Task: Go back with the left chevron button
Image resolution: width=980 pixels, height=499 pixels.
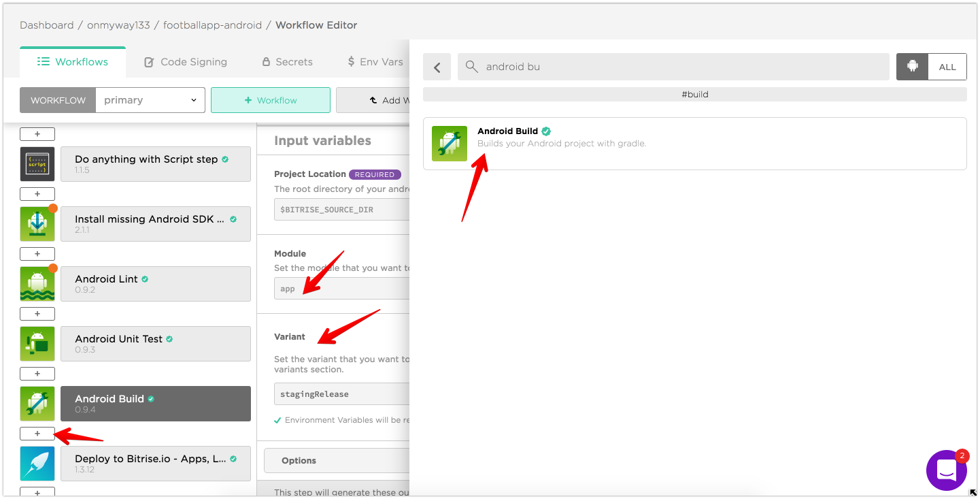Action: (x=437, y=67)
